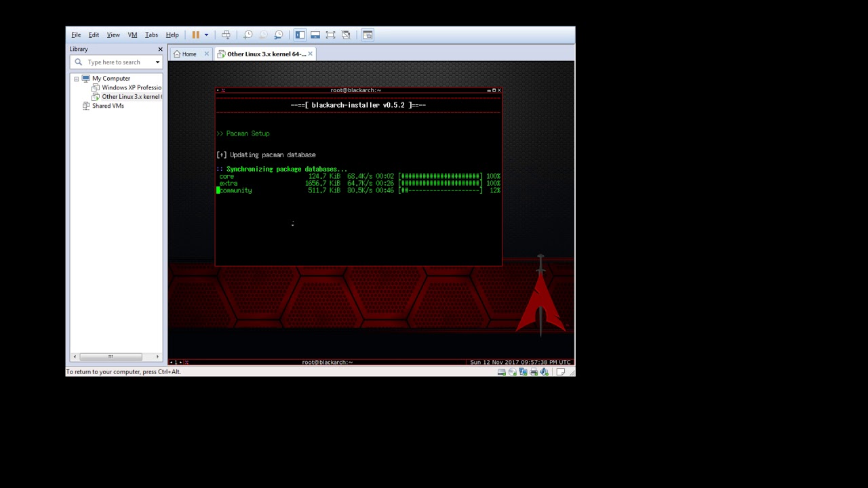Switch to the Other Linux 3.x kernel tab

[266, 54]
